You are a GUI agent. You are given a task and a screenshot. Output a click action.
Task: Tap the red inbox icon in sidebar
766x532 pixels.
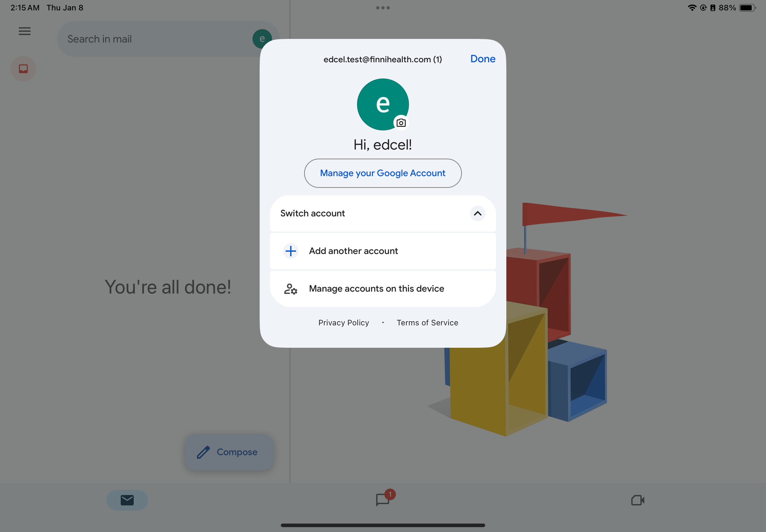pyautogui.click(x=23, y=69)
